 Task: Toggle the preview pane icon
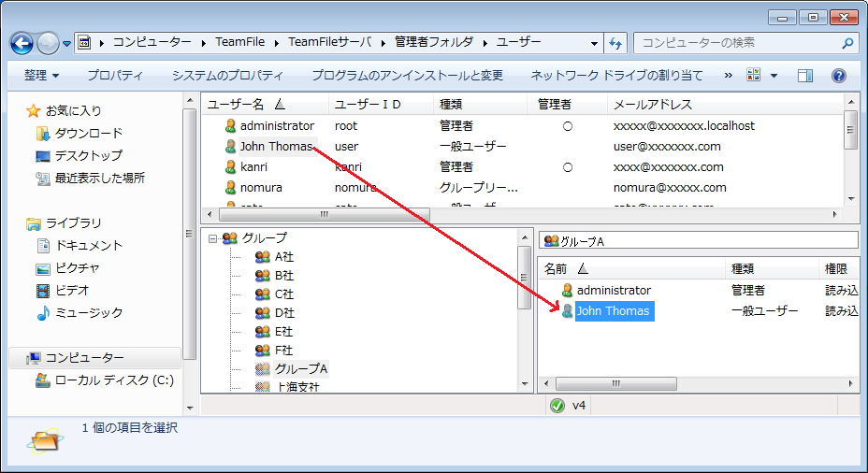(x=805, y=76)
